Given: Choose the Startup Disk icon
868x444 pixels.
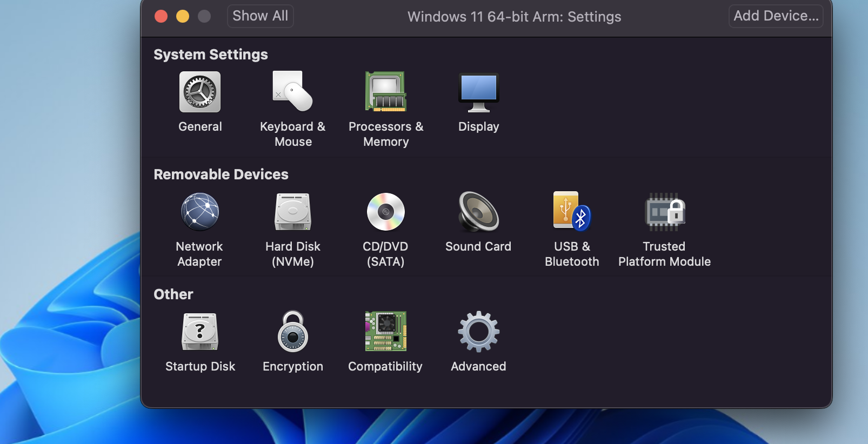Looking at the screenshot, I should [200, 332].
